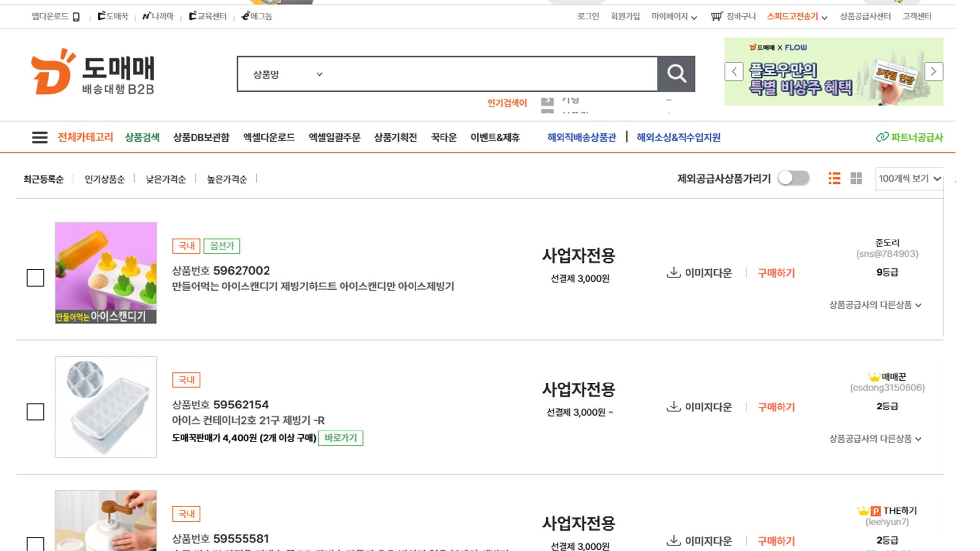Click supplier name 준도리
This screenshot has width=980, height=551.
887,242
